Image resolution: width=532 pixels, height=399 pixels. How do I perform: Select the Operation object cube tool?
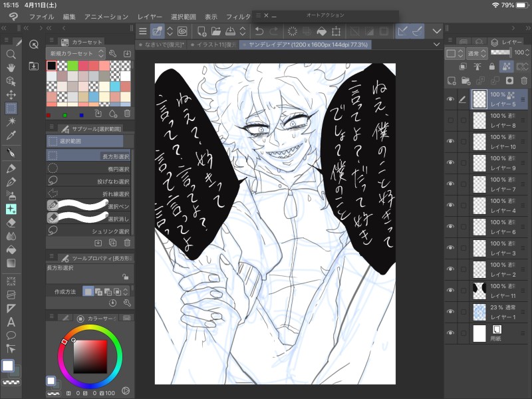point(11,81)
